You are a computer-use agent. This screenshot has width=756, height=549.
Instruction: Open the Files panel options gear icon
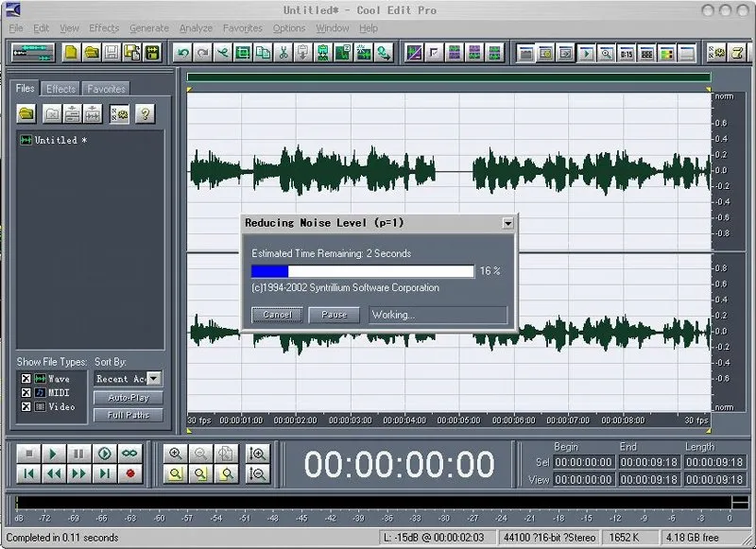pyautogui.click(x=119, y=114)
